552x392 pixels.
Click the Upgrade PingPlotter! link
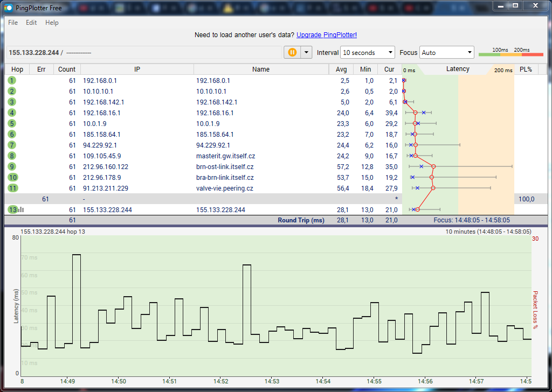pyautogui.click(x=326, y=35)
